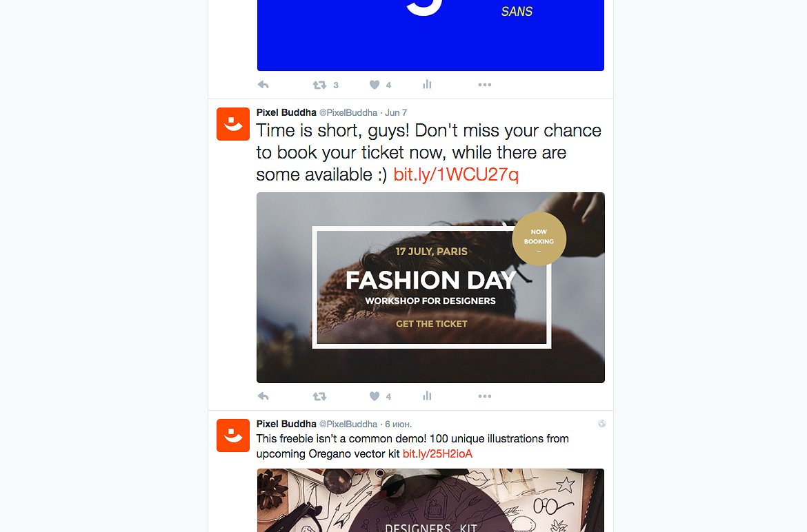The height and width of the screenshot is (532, 807).
Task: Expand more options on the Fashion Day tweet
Action: pyautogui.click(x=485, y=396)
